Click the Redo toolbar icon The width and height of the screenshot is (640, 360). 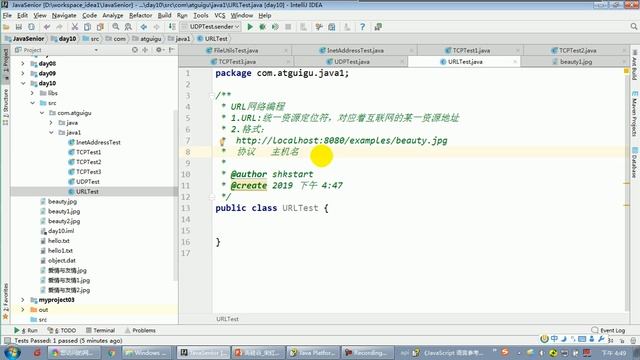[x=60, y=27]
